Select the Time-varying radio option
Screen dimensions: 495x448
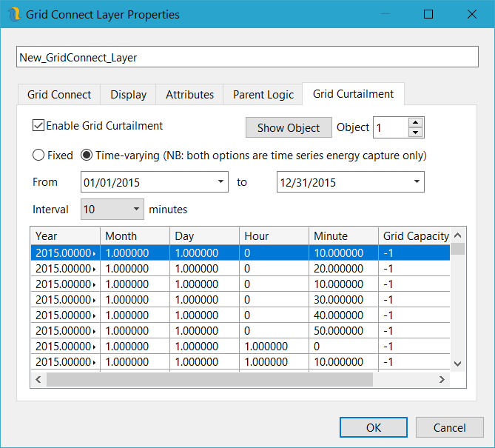(x=86, y=156)
